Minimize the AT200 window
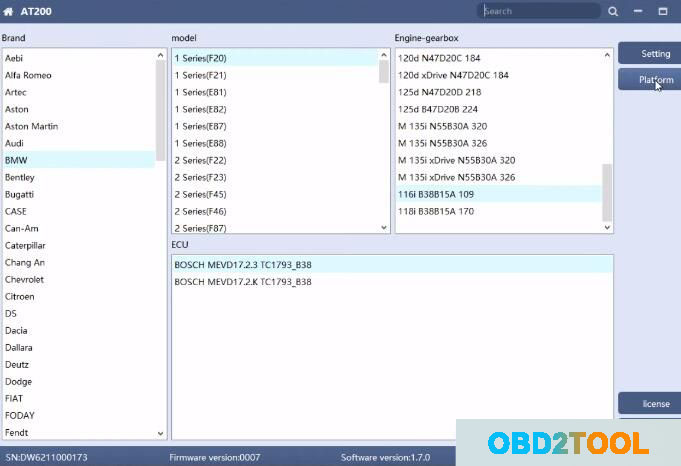Viewport: 681px width, 466px height. click(x=638, y=11)
